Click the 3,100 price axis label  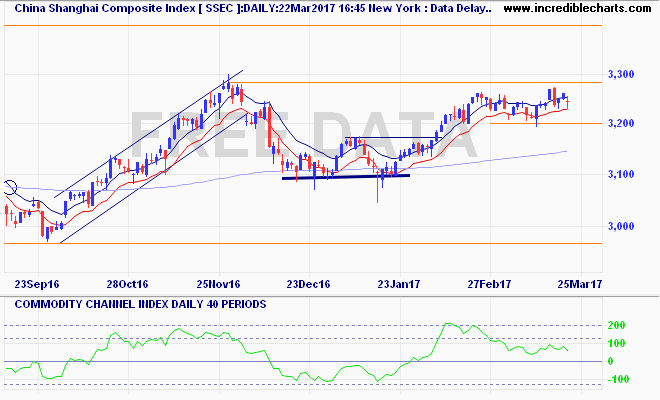[x=621, y=174]
